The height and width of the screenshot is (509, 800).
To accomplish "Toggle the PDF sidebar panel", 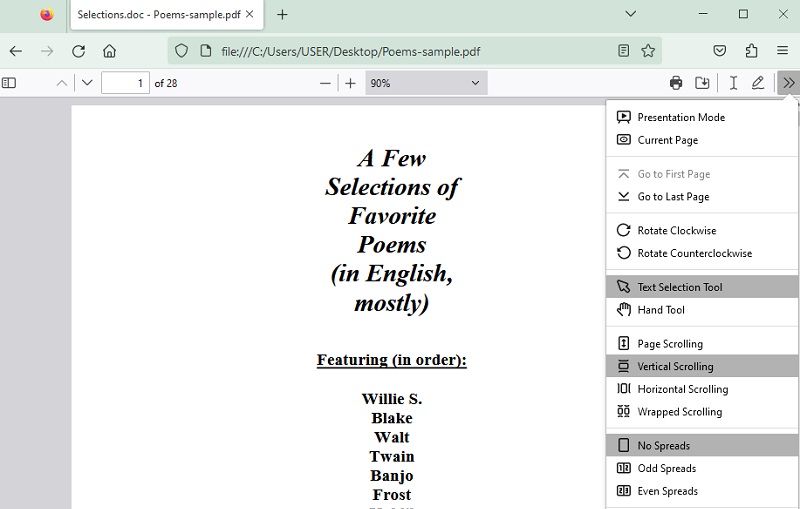I will (9, 83).
